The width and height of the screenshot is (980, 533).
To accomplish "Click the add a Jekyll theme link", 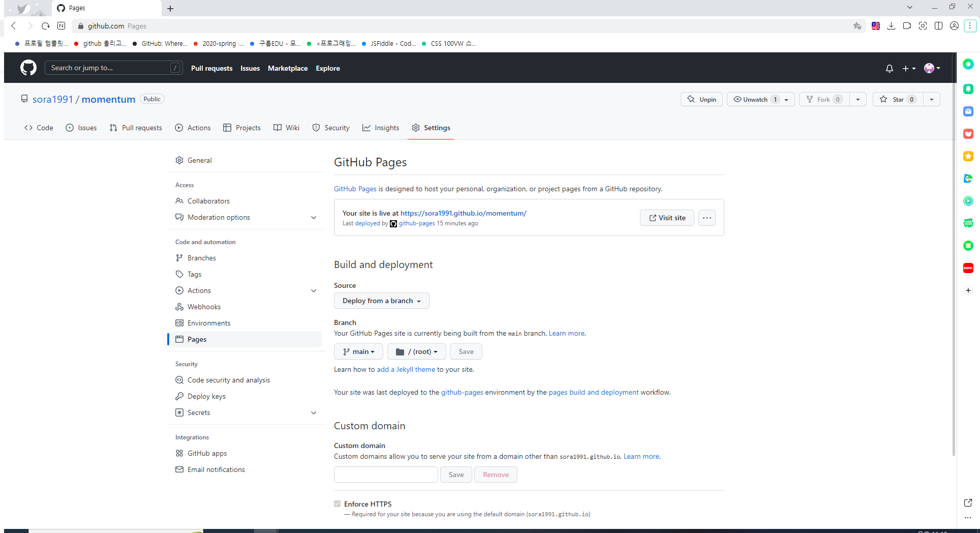I will pos(406,369).
